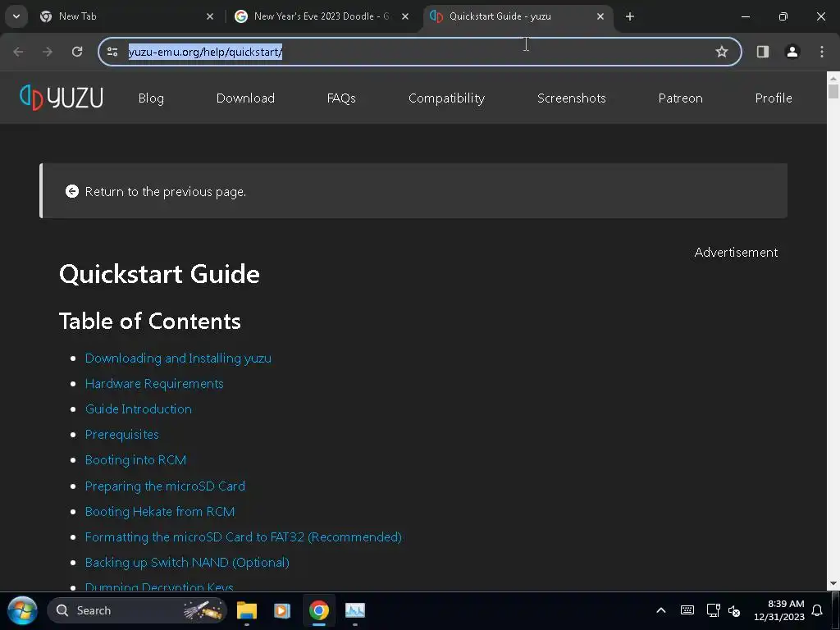Open Formatting the microSD Card to FAT32 link
Viewport: 840px width, 630px height.
[x=243, y=536]
